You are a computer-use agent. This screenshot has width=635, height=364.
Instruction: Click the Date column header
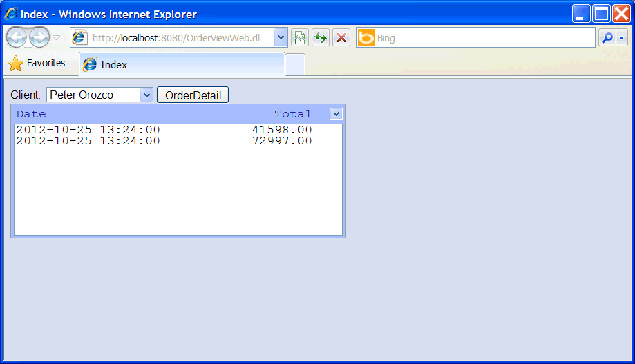point(31,114)
